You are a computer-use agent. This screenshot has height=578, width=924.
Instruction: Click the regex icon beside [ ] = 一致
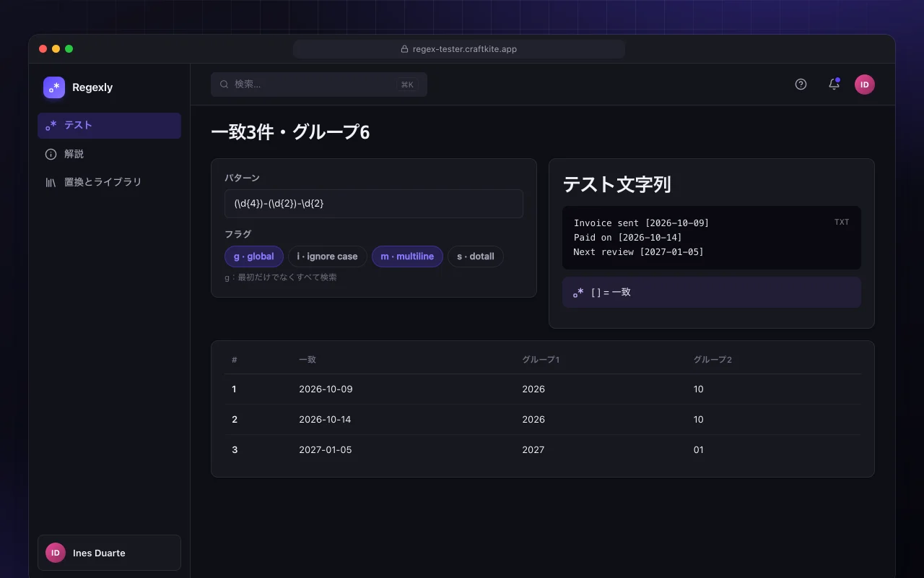point(578,293)
